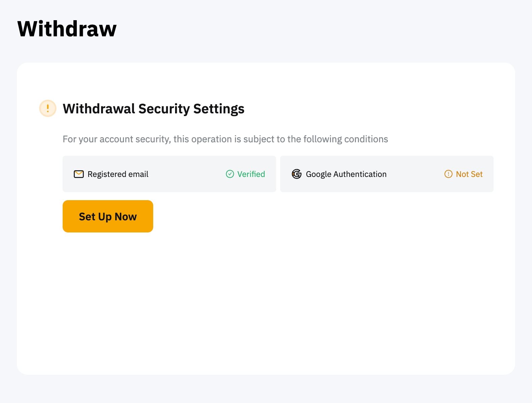Click the orange exclamation warning icon beside the heading
The height and width of the screenshot is (403, 532).
(x=48, y=108)
